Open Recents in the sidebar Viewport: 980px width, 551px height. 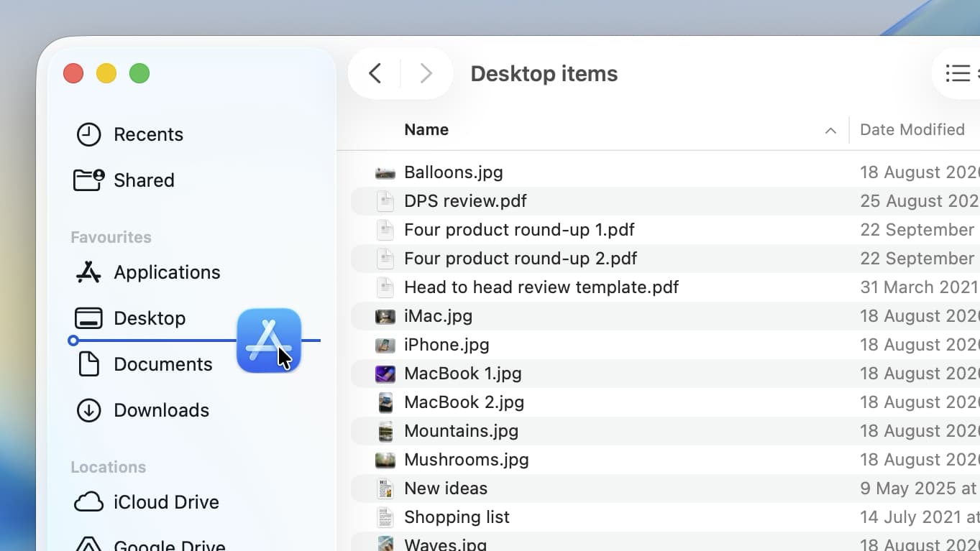coord(148,134)
